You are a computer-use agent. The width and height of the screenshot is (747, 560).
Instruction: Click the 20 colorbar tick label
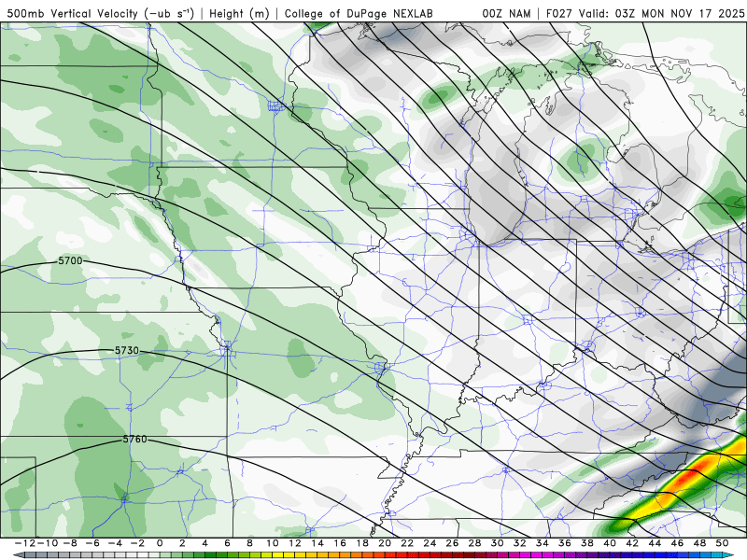click(385, 543)
